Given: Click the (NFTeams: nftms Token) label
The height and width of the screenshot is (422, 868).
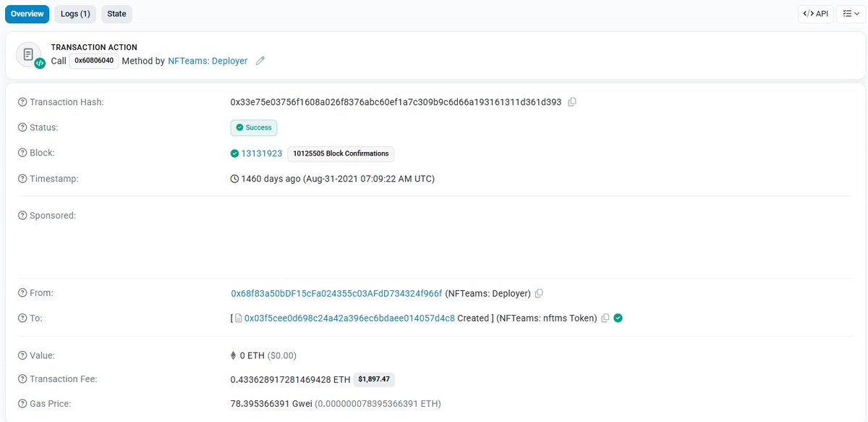Looking at the screenshot, I should coord(547,318).
